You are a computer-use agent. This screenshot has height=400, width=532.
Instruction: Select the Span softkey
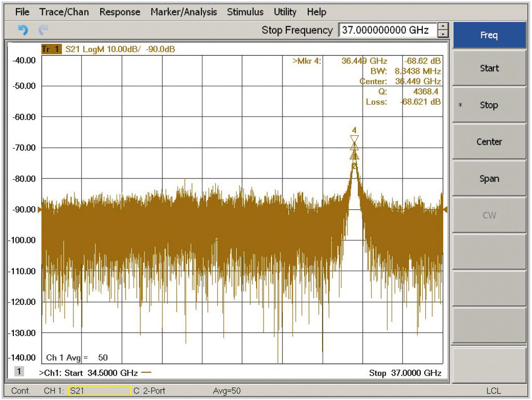pyautogui.click(x=489, y=178)
